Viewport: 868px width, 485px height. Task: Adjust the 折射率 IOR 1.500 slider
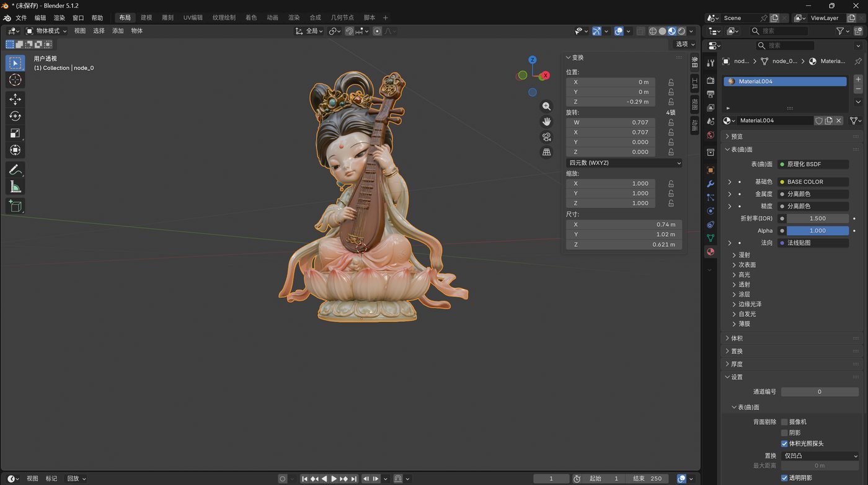tap(818, 218)
